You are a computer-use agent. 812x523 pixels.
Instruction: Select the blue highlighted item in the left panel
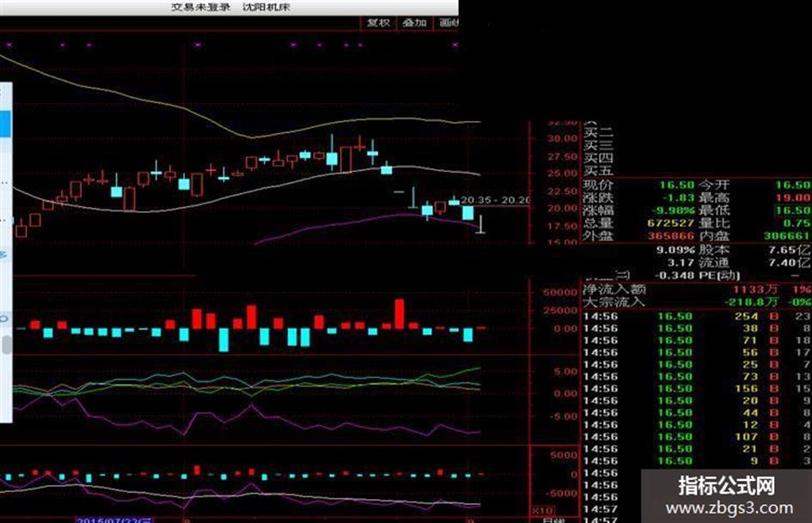4,124
